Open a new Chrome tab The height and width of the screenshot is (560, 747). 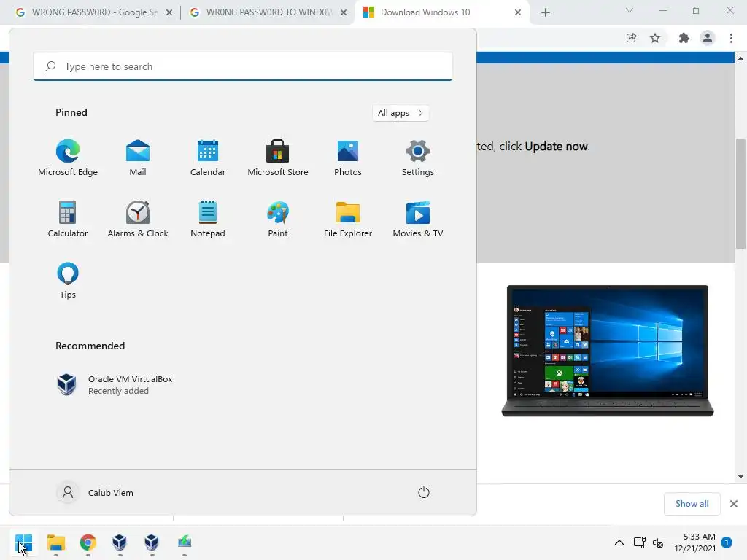(546, 12)
